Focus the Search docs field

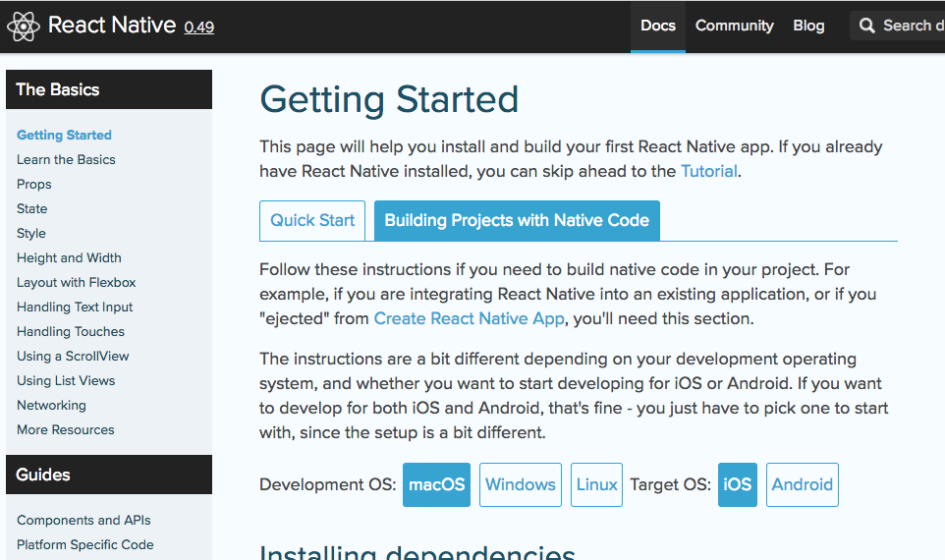click(x=898, y=26)
